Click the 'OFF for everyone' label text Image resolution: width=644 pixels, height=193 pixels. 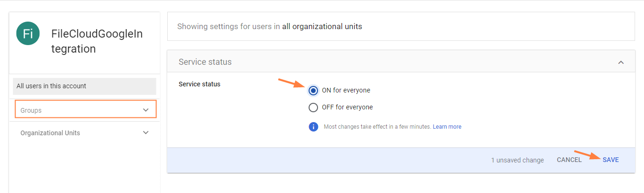click(x=347, y=108)
